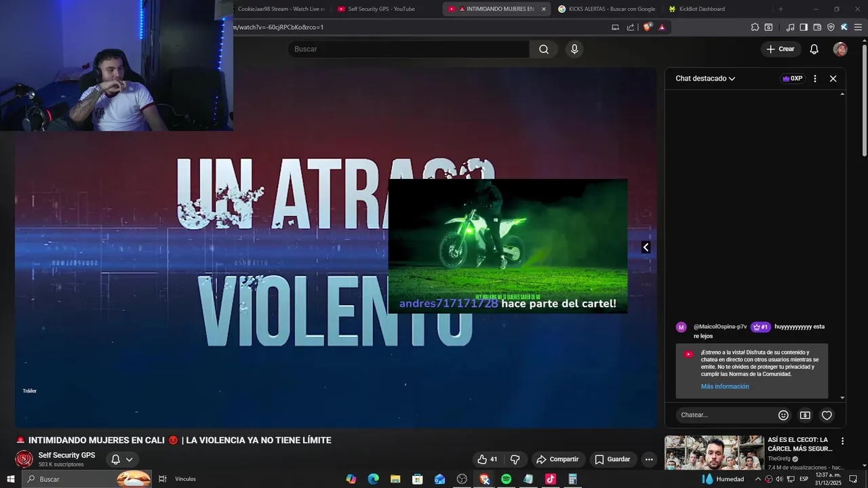Click the YouTube search magnifier button
Image resolution: width=868 pixels, height=488 pixels.
[x=544, y=49]
